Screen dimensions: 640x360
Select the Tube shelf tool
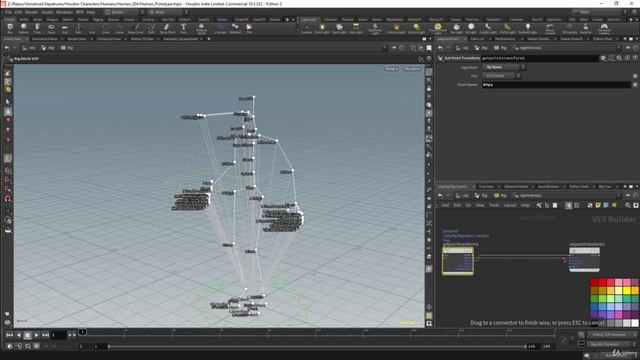point(37,29)
